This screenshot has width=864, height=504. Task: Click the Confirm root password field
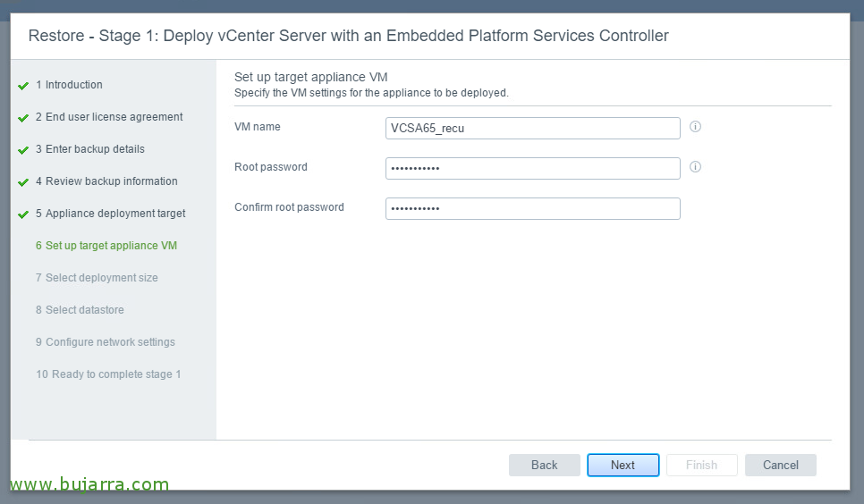tap(533, 209)
